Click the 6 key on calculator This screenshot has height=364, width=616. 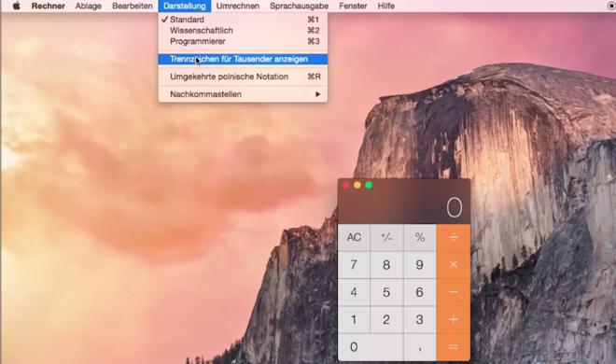point(420,292)
